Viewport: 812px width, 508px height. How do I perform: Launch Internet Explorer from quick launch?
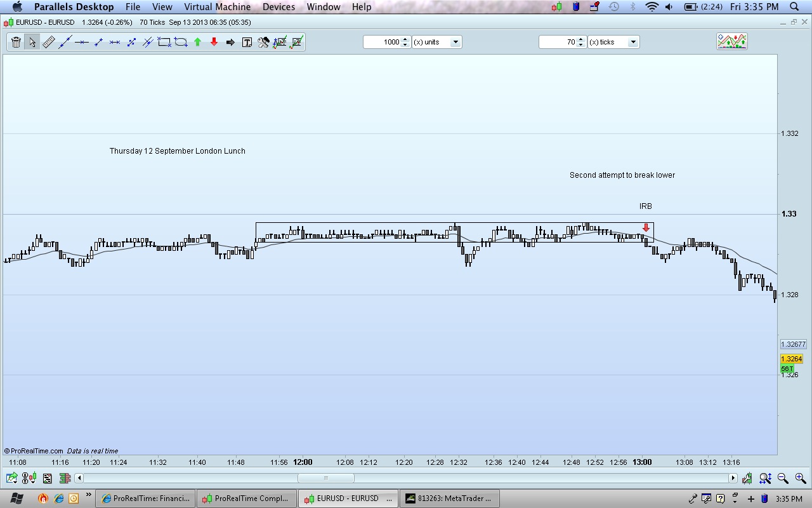click(59, 498)
